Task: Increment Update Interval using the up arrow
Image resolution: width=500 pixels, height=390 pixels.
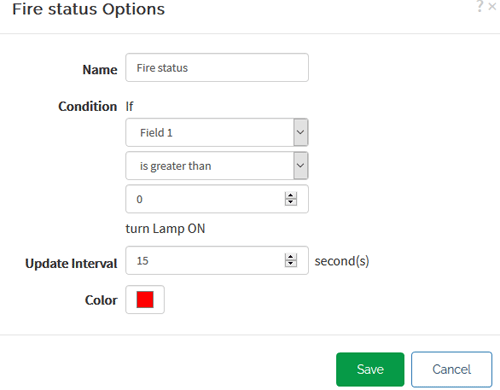Action: coord(291,257)
